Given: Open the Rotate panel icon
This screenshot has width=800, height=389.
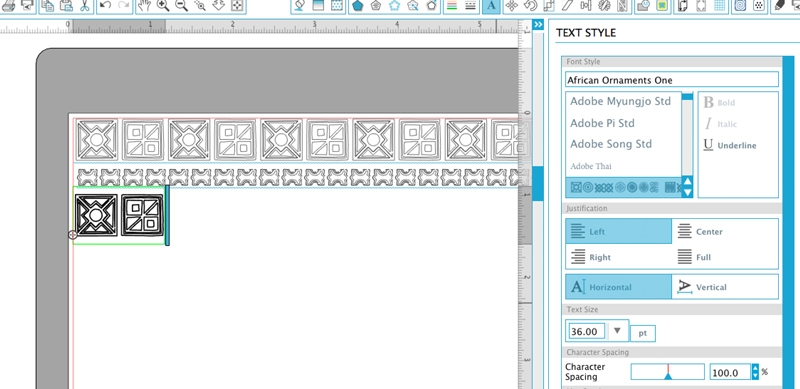Looking at the screenshot, I should (x=531, y=6).
